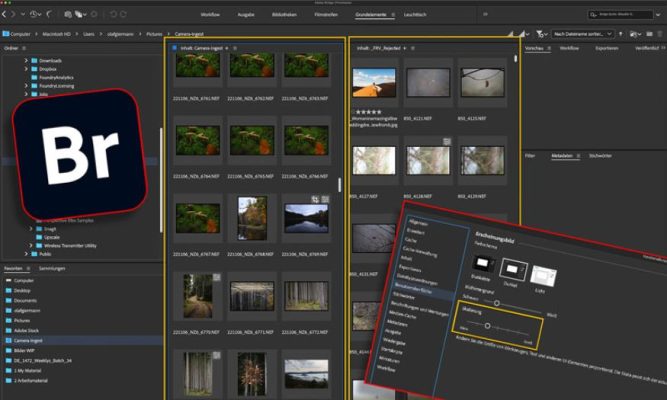Select the Dunkel (dark) color theme swatch

(513, 270)
